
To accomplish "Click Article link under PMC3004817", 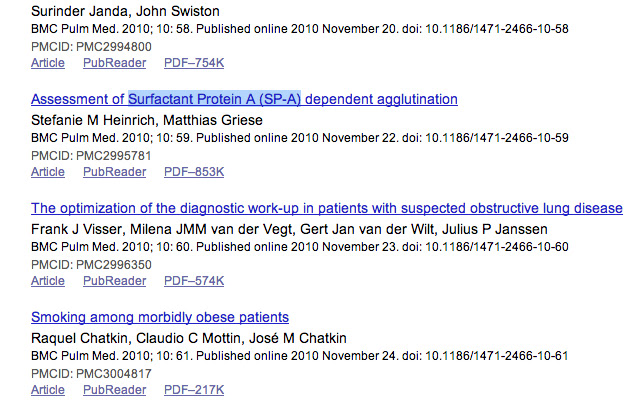I will (x=48, y=390).
